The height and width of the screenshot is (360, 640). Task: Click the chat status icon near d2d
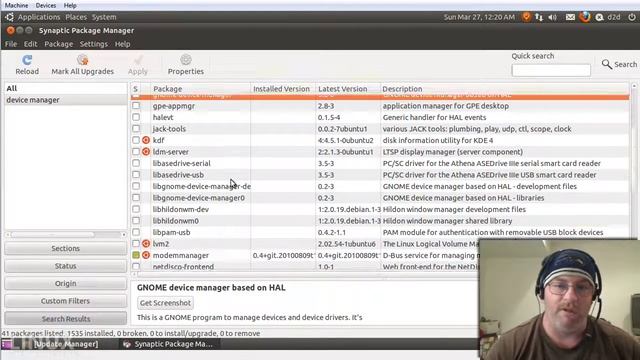(599, 17)
